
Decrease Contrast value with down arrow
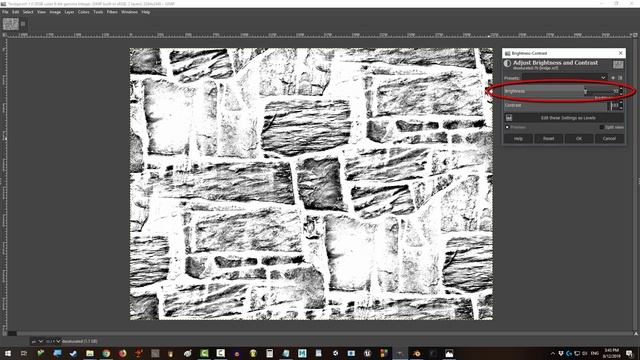tap(621, 108)
